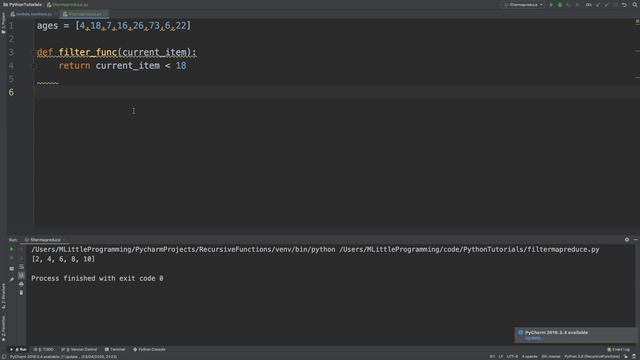Pin the Run tab with the pin icon
The height and width of the screenshot is (360, 640).
pyautogui.click(x=11, y=279)
